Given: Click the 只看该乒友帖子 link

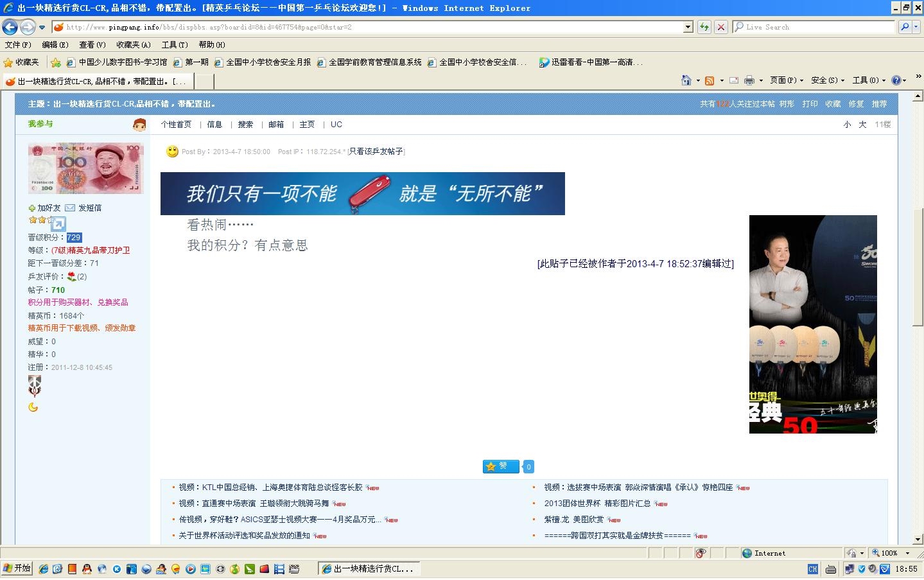Looking at the screenshot, I should click(376, 152).
